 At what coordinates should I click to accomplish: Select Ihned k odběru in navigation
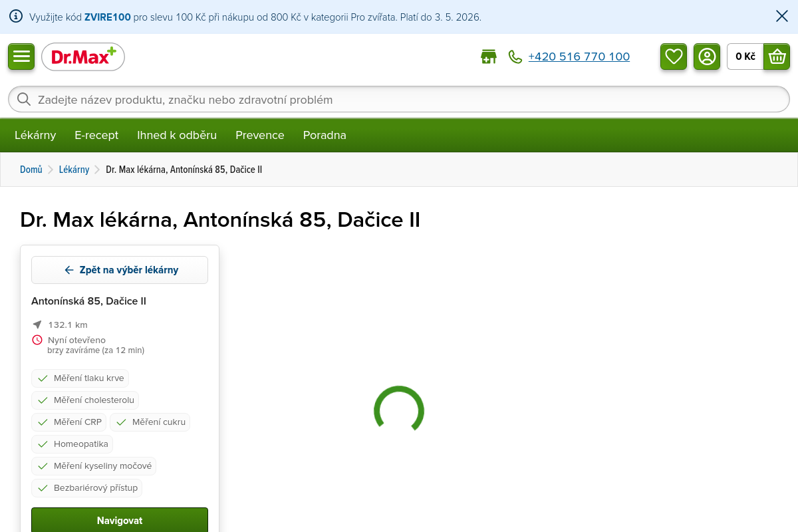click(x=177, y=135)
